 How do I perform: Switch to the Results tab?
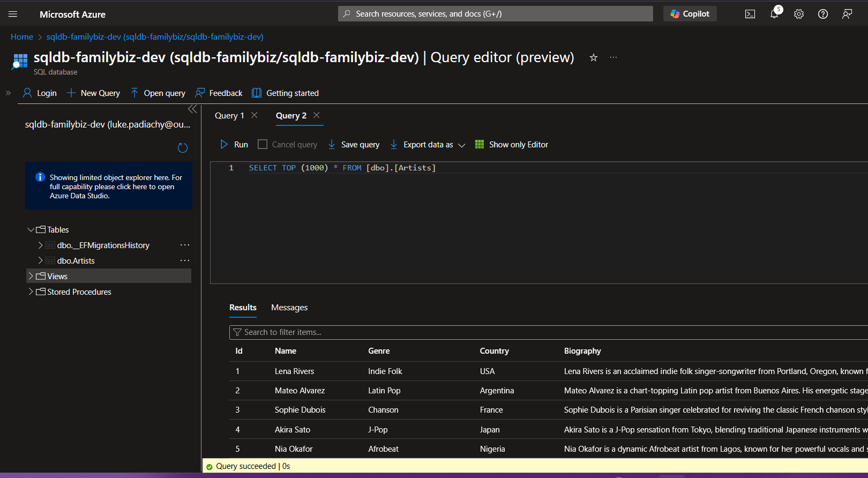tap(243, 308)
